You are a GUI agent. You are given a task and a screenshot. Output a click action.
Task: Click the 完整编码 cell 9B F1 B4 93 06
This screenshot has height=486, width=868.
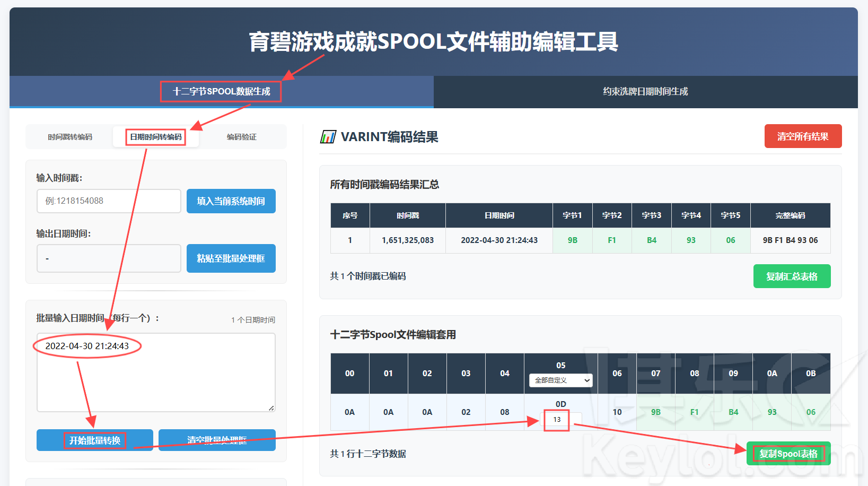click(x=790, y=240)
